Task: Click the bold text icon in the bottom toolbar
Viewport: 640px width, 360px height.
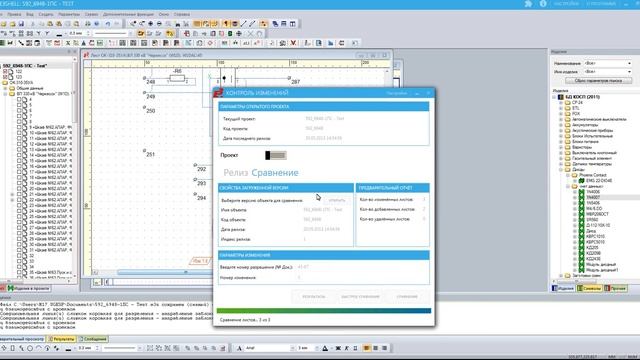Action: [x=338, y=348]
